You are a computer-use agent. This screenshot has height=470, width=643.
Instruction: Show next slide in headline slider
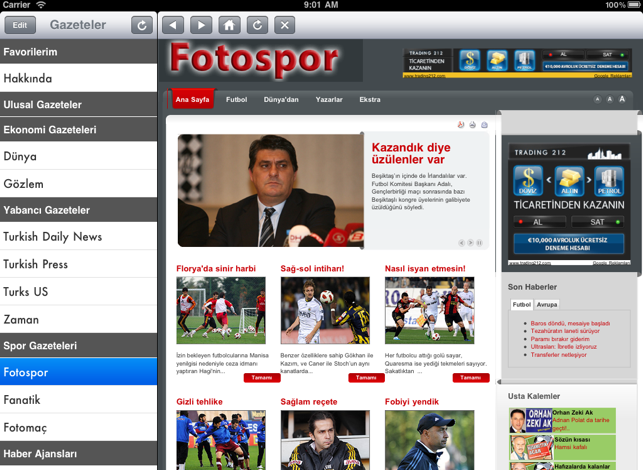[x=470, y=243]
